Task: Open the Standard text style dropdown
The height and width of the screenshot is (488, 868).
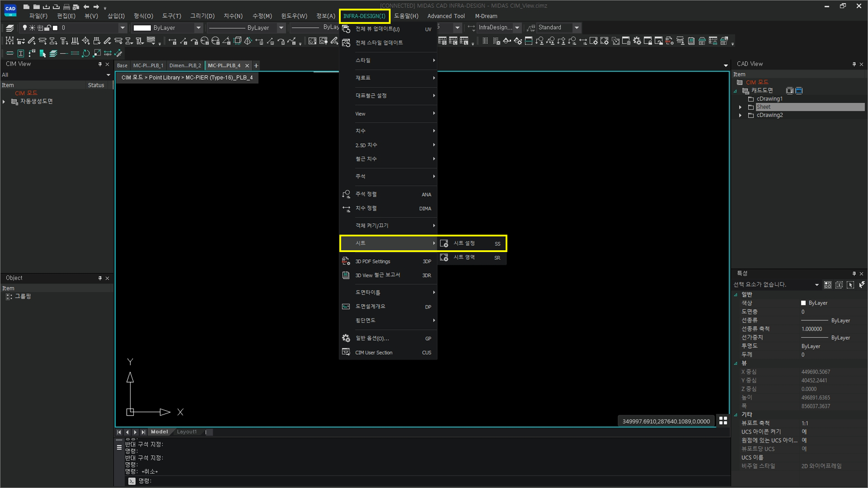Action: (x=576, y=28)
